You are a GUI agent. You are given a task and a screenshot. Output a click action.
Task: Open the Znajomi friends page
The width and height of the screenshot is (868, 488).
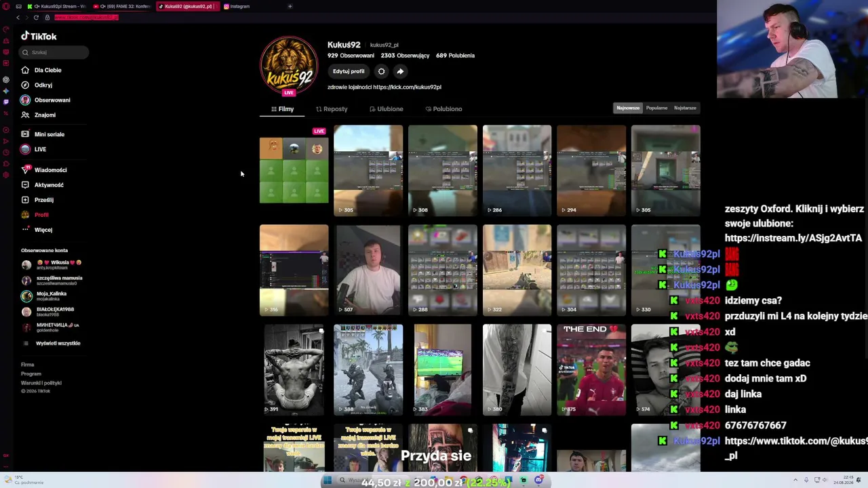(39, 115)
